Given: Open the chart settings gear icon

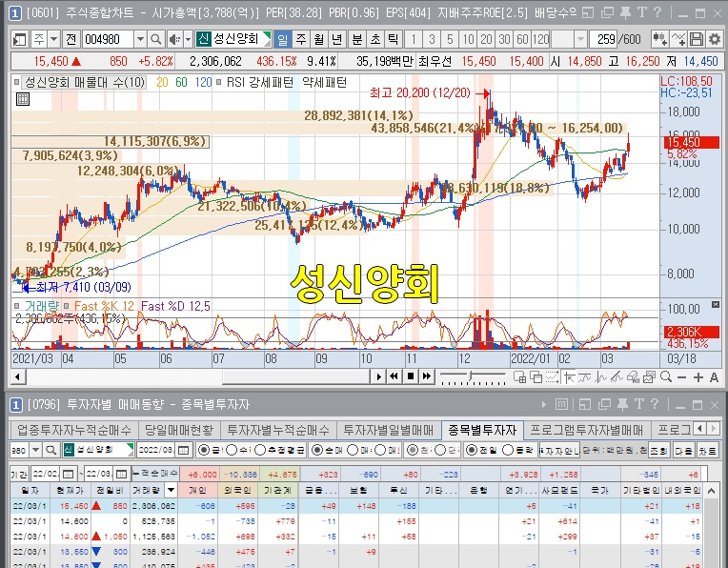Looking at the screenshot, I should 714,39.
